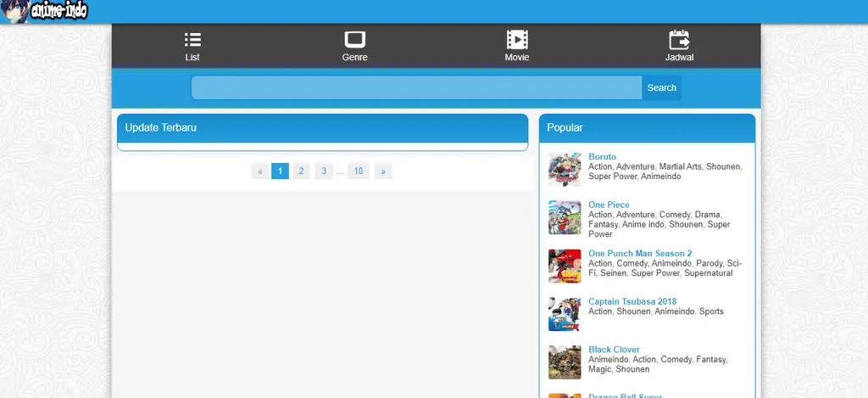The width and height of the screenshot is (868, 398).
Task: Click the Genre menu label
Action: 355,57
